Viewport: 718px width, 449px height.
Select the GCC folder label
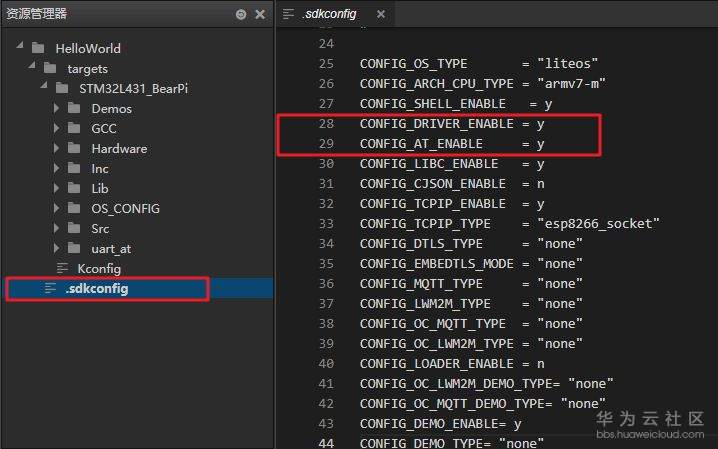103,129
